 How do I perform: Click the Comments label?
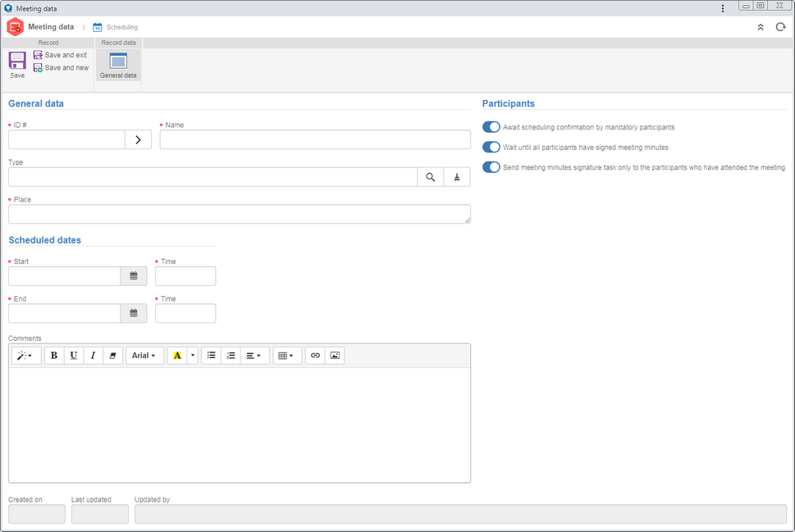click(x=25, y=339)
